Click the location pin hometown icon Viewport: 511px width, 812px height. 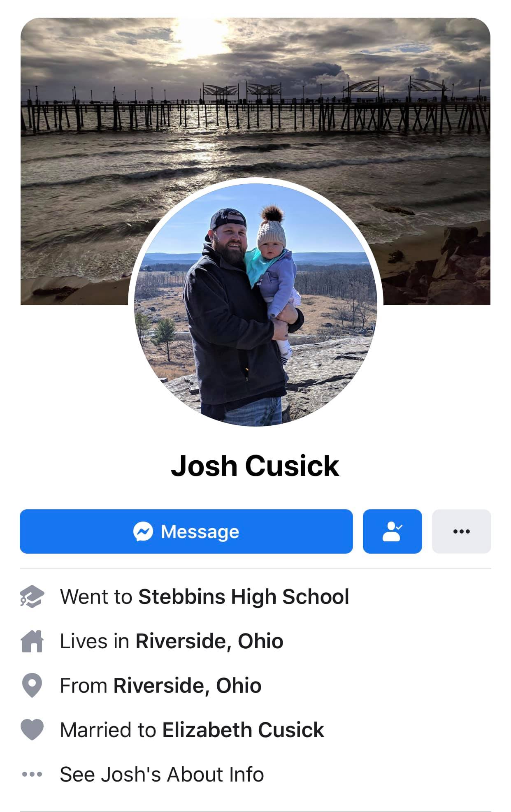(x=32, y=686)
